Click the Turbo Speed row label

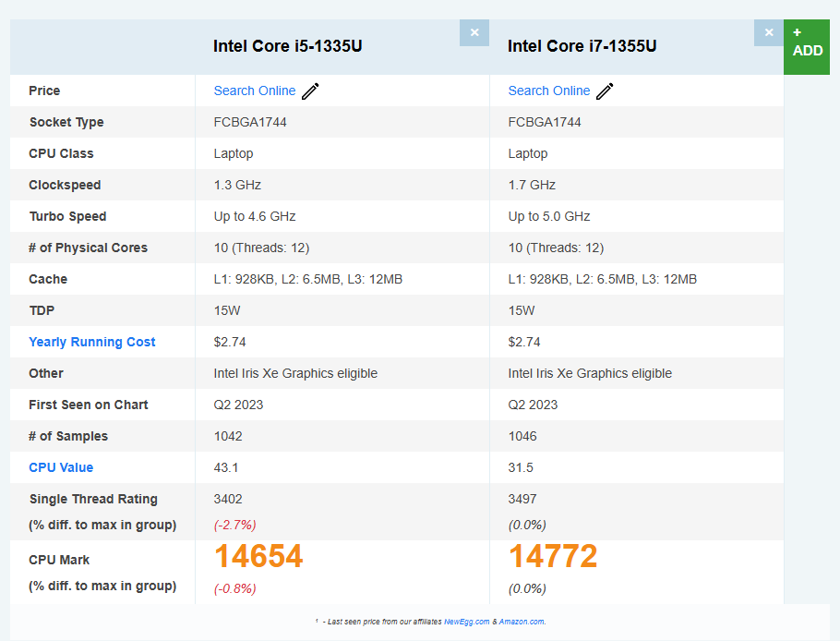(x=67, y=216)
